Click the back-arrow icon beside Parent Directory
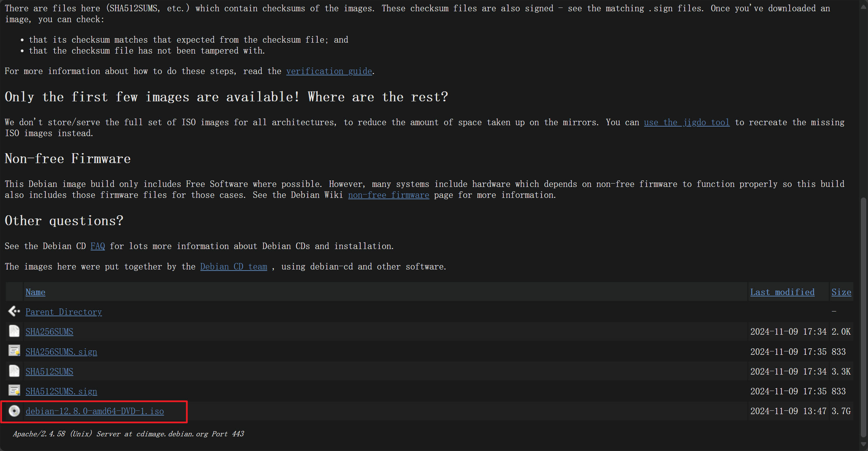Image resolution: width=868 pixels, height=451 pixels. (x=14, y=311)
